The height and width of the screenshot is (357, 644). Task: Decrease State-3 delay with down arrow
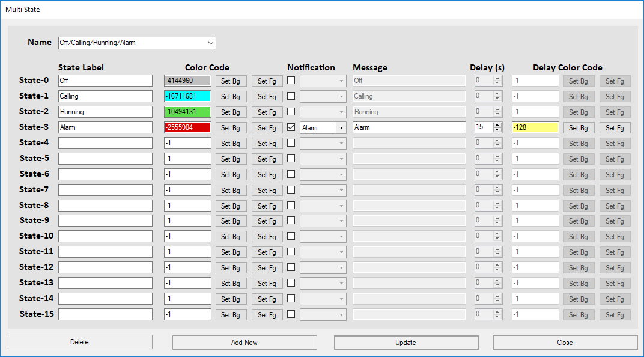point(497,130)
